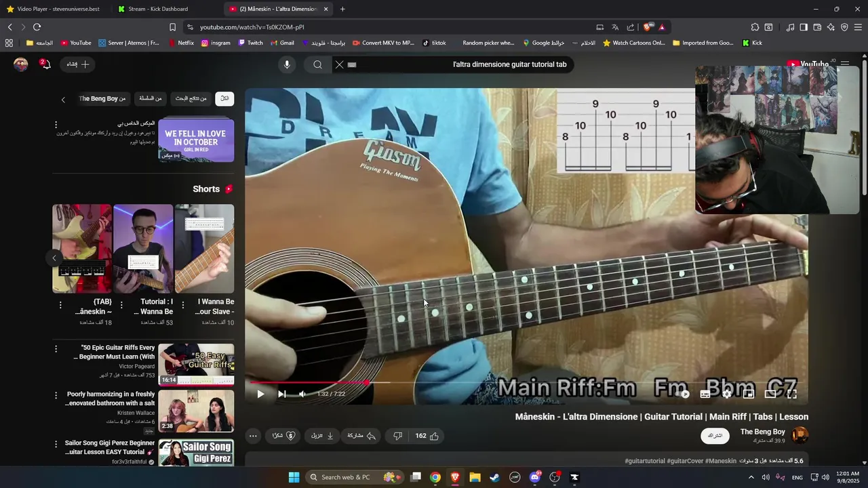Viewport: 868px width, 488px height.
Task: Go back to the previous page
Action: point(10,27)
